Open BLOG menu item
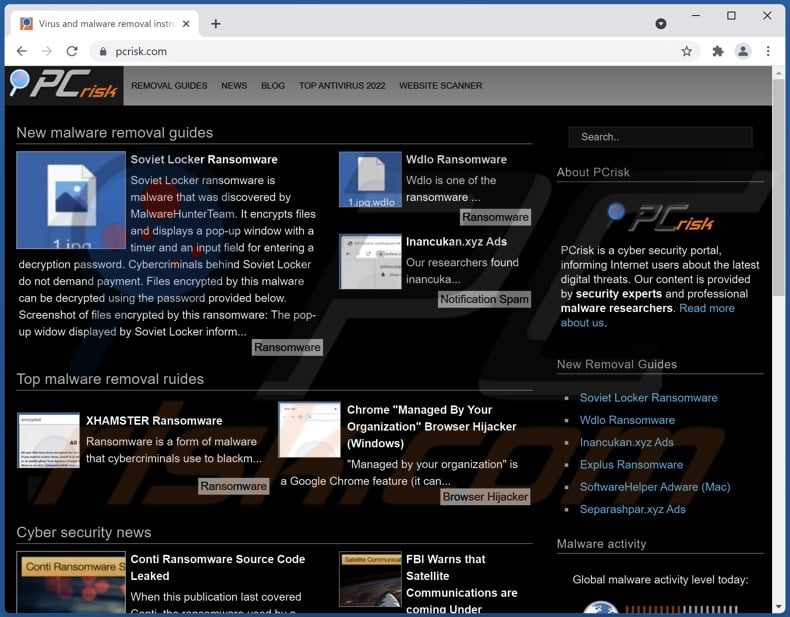The height and width of the screenshot is (617, 790). point(273,86)
